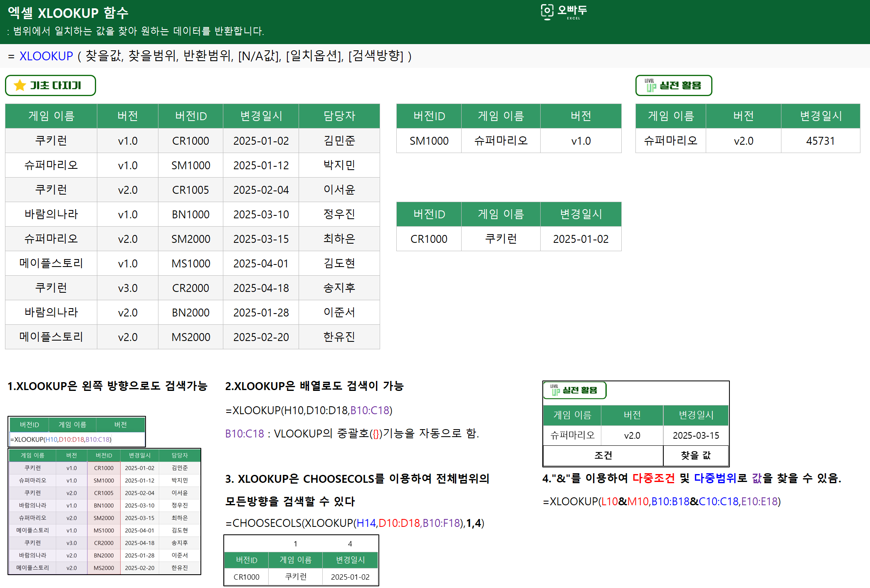Click the SM2000 cell in the large table

pyautogui.click(x=191, y=239)
